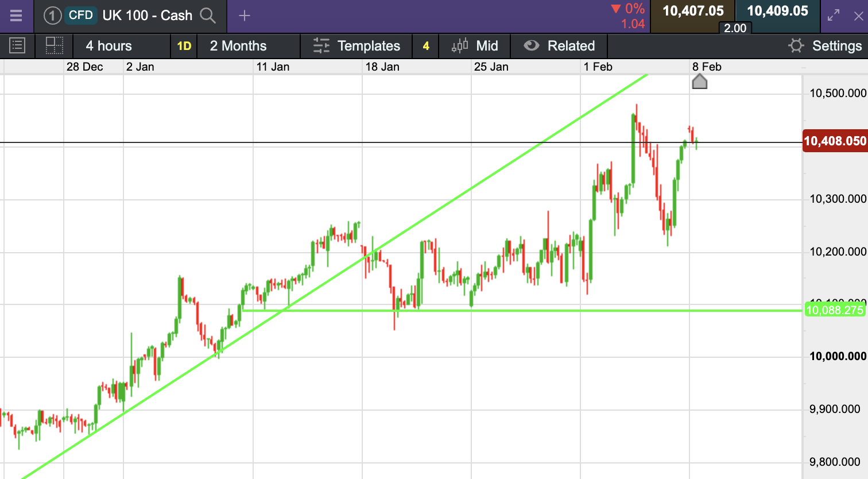Click the 10,200.000 price axis label

838,252
